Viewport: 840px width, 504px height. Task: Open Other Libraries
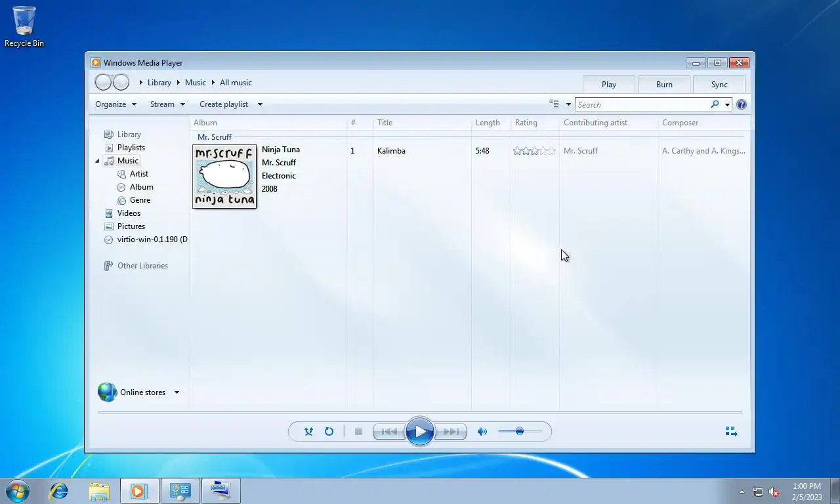click(x=142, y=266)
